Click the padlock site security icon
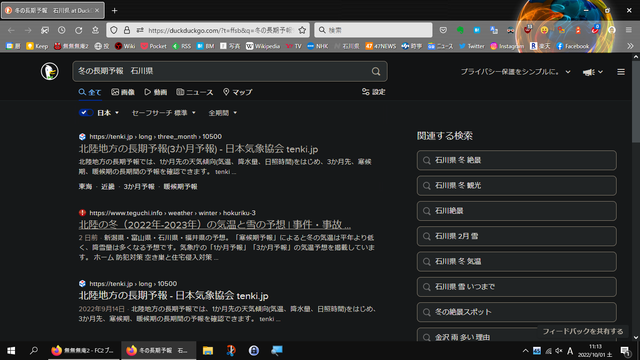 [127, 30]
